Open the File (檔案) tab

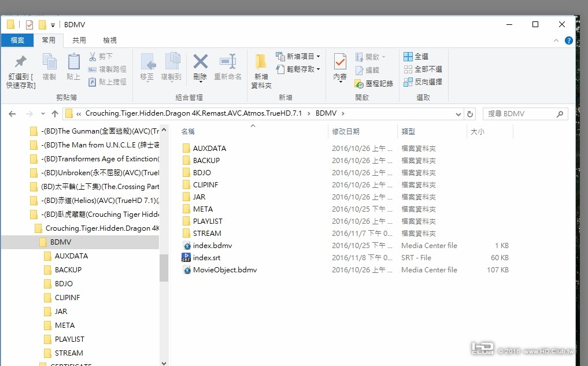[x=17, y=40]
